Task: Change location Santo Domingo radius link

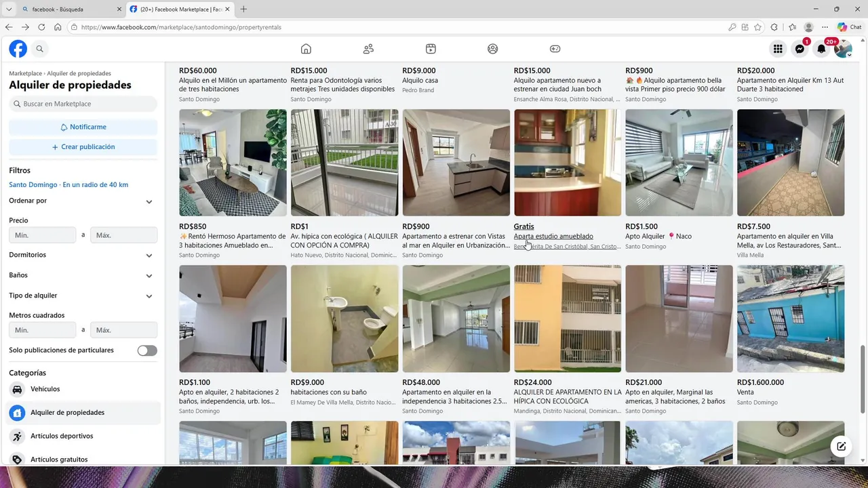Action: pyautogui.click(x=68, y=184)
